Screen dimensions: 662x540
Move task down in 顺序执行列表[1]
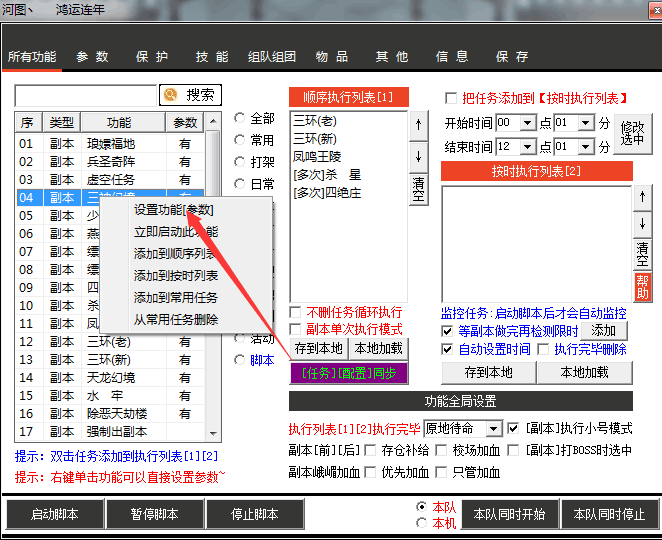point(417,157)
